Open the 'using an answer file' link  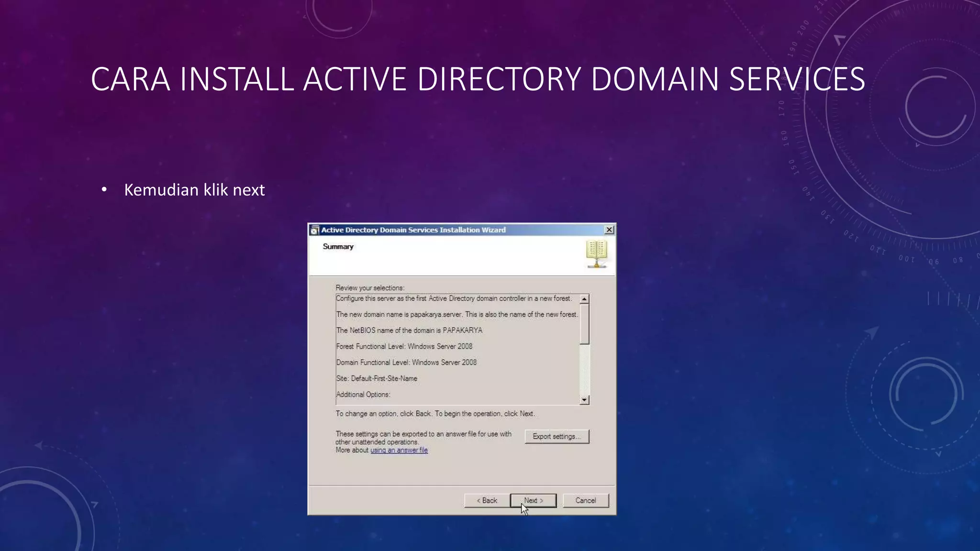point(399,450)
